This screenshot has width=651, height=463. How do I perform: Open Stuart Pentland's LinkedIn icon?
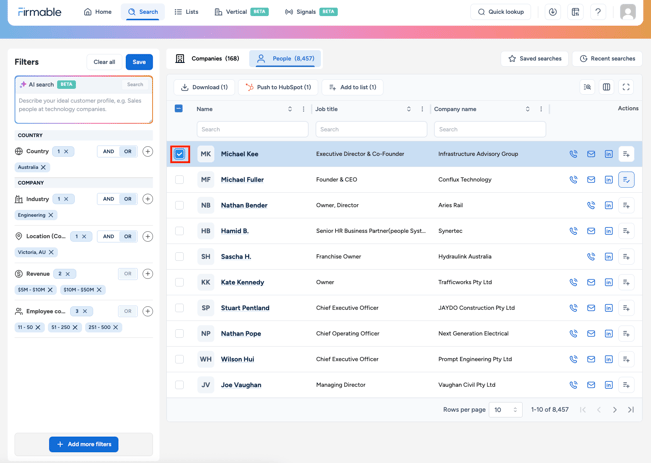click(x=609, y=308)
